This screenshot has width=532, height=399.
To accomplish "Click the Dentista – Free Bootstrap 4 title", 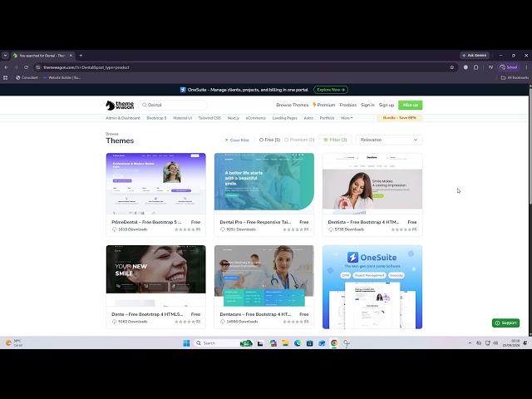I will [x=363, y=222].
